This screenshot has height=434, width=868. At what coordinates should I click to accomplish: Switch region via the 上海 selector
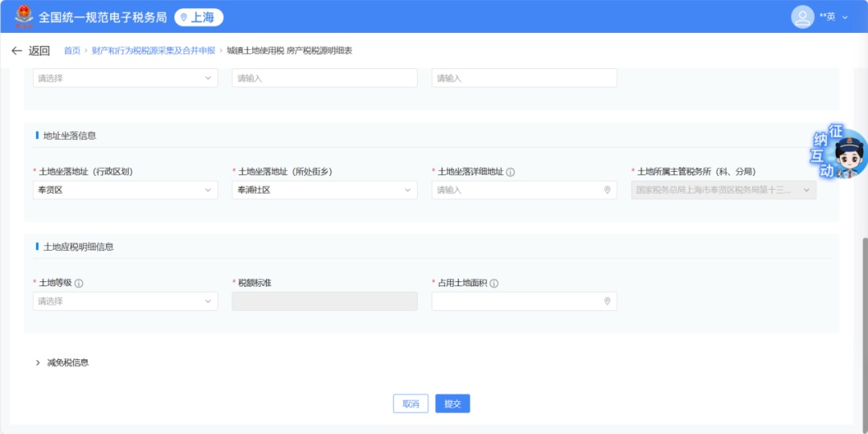click(x=199, y=17)
